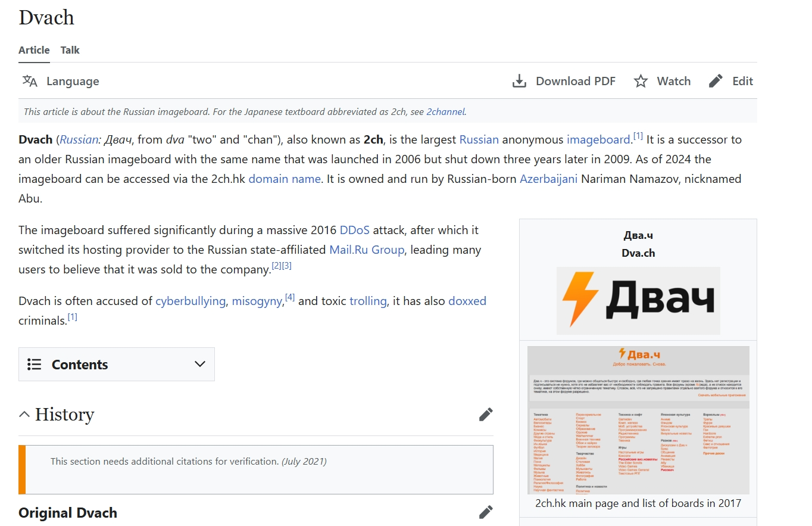Image resolution: width=812 pixels, height=526 pixels.
Task: Open the Language menu label
Action: pyautogui.click(x=73, y=81)
